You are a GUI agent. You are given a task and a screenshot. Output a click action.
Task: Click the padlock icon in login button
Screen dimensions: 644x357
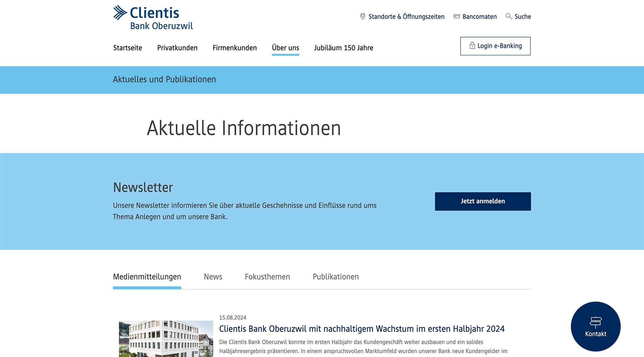tap(472, 46)
